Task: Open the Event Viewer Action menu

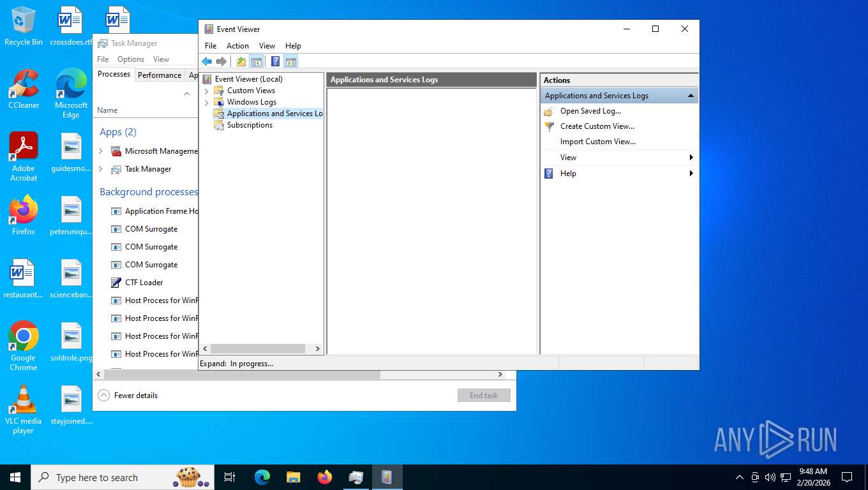Action: (237, 46)
